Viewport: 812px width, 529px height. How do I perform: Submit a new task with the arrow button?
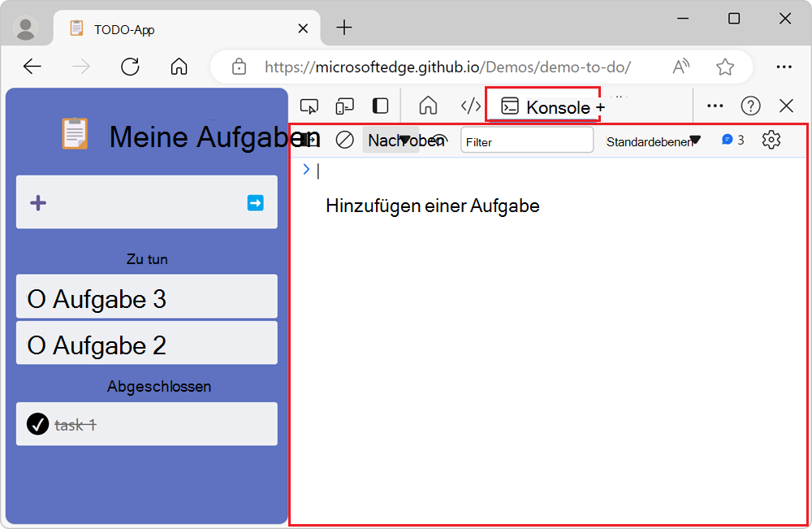[x=254, y=202]
